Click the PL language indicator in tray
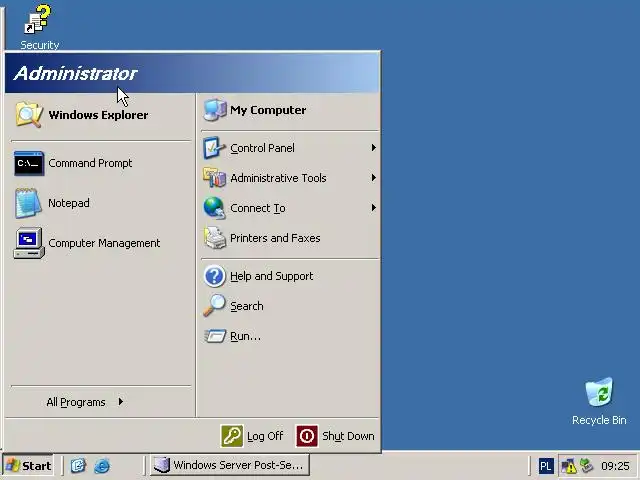Viewport: 640px width, 480px height. tap(545, 466)
